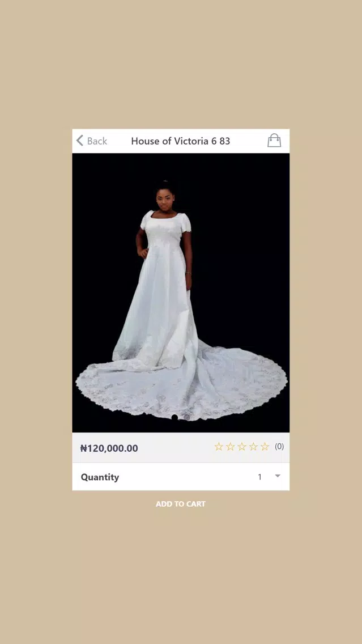
Task: Select the third rating star
Action: point(242,447)
